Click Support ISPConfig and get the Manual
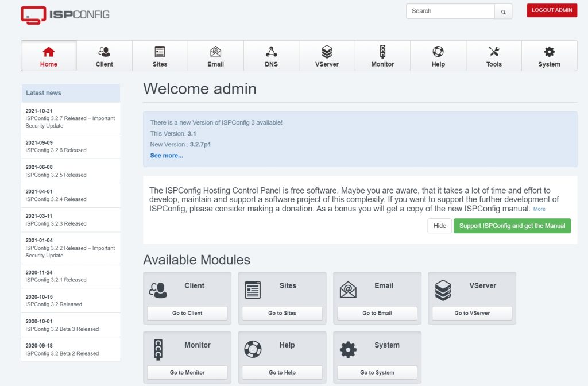 click(x=512, y=226)
